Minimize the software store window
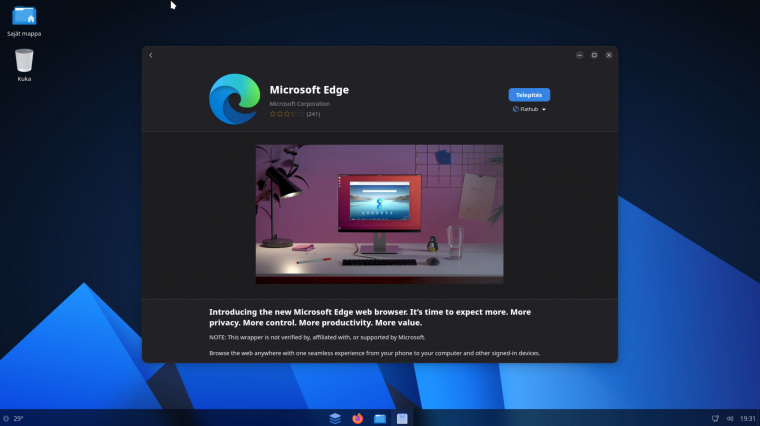Viewport: 760px width, 426px height. coord(579,55)
